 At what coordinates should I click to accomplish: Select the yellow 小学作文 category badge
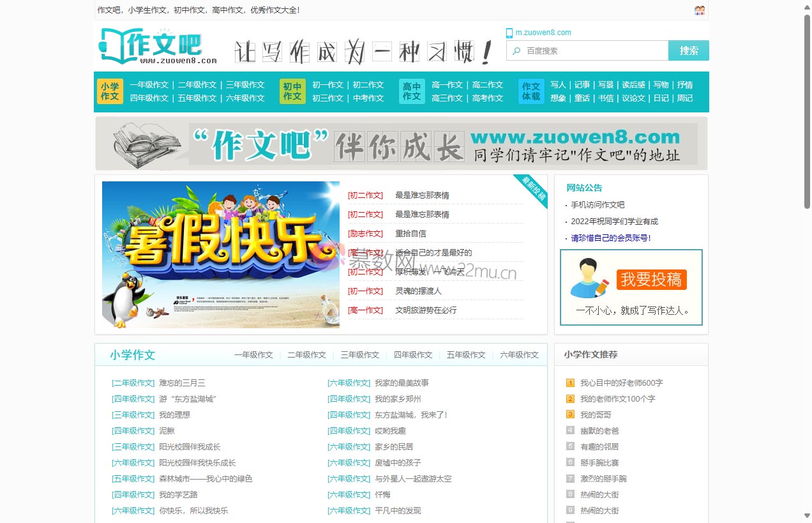[109, 91]
